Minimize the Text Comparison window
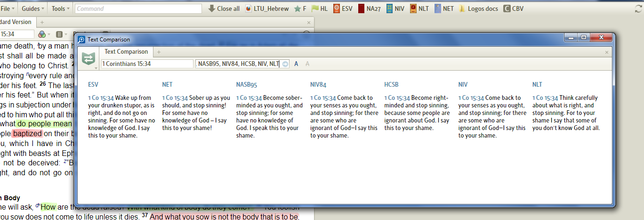The width and height of the screenshot is (644, 220). [x=571, y=38]
